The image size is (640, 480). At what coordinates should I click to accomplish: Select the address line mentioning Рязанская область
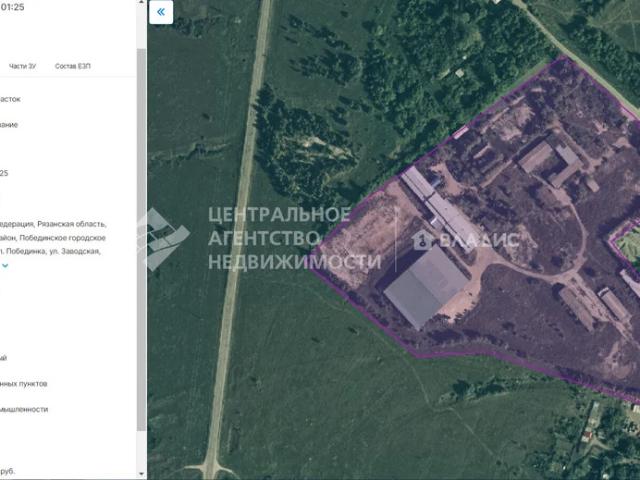[x=53, y=224]
